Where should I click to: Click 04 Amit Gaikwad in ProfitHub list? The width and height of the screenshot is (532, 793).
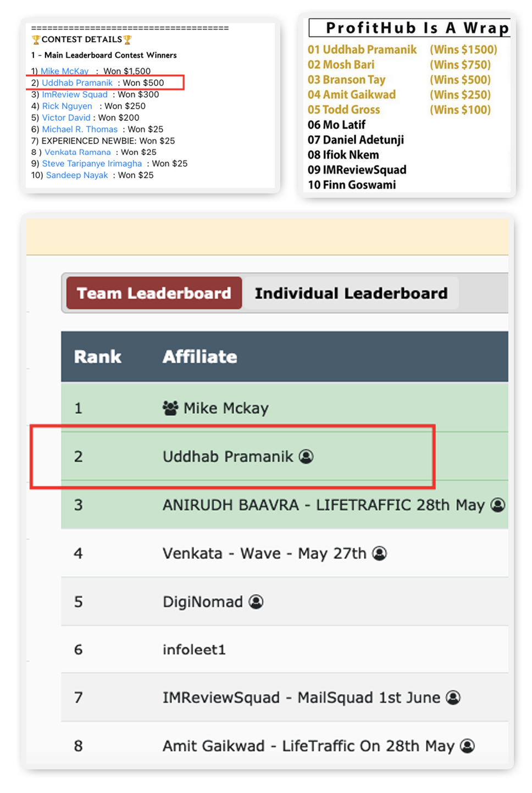pyautogui.click(x=352, y=95)
